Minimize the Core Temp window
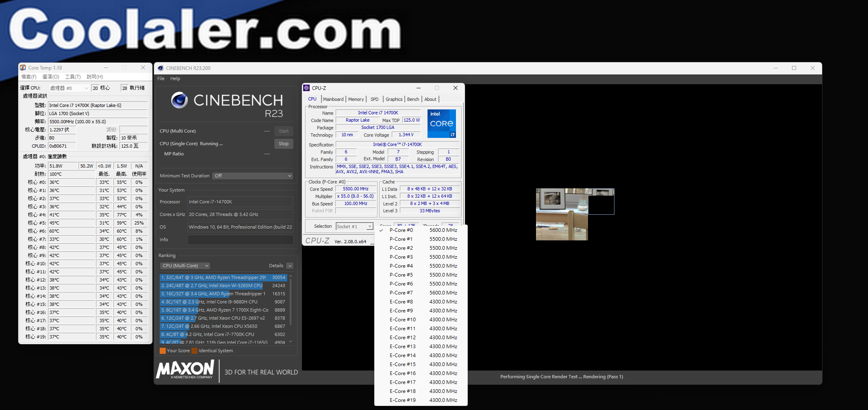This screenshot has height=410, width=868. pyautogui.click(x=106, y=68)
